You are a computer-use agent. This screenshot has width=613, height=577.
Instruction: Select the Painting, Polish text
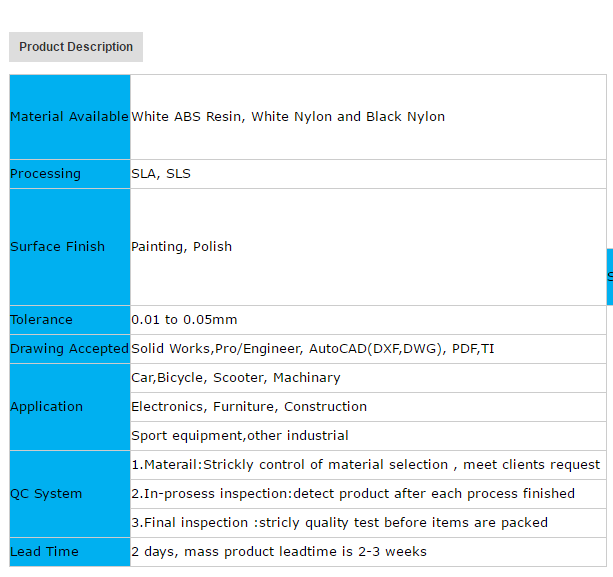[x=181, y=247]
